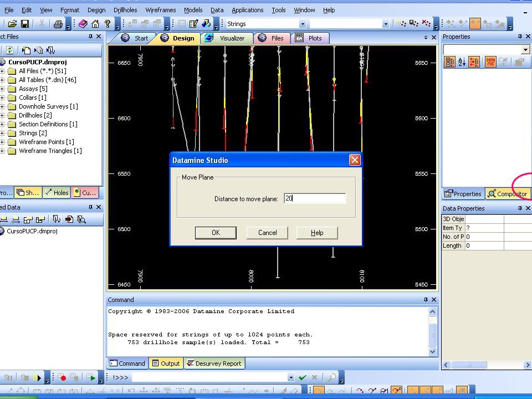532x399 pixels.
Task: Click the Distance to move plane field
Action: [x=315, y=198]
